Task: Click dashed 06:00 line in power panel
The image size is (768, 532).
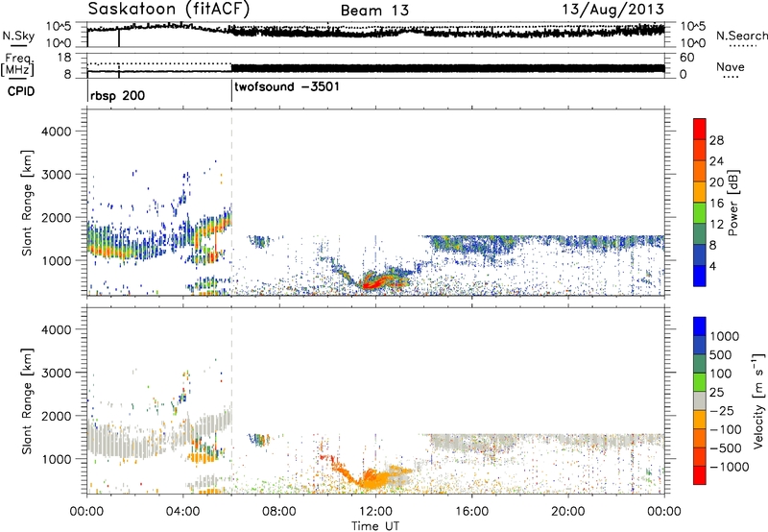Action: [x=231, y=203]
